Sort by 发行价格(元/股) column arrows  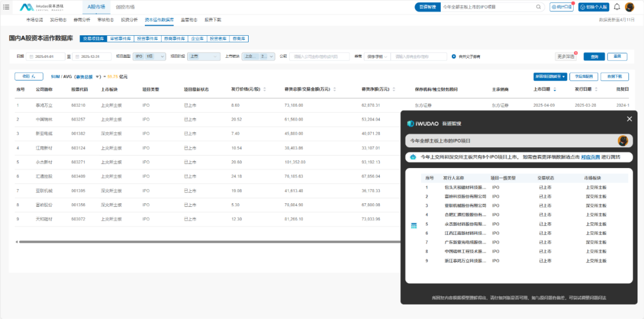[x=265, y=89]
